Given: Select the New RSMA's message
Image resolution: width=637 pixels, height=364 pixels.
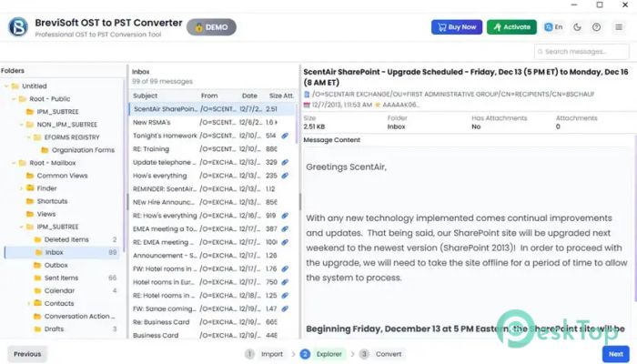Looking at the screenshot, I should coord(212,122).
